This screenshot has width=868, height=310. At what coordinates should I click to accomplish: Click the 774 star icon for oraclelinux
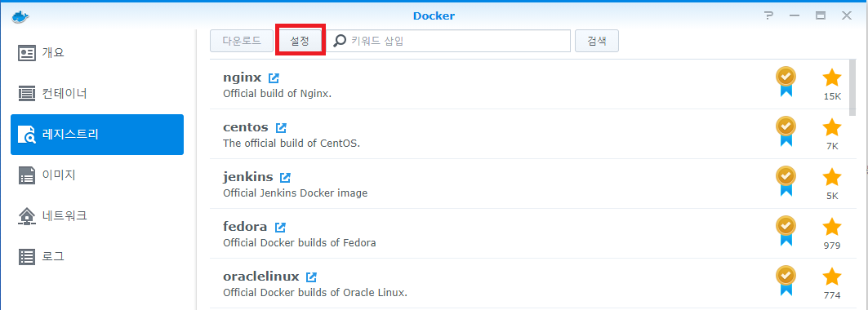(832, 277)
